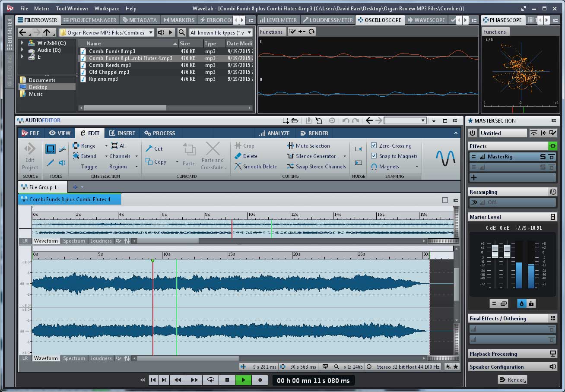Open the Speaker Configuration speaker icon
This screenshot has height=392, width=565.
pyautogui.click(x=552, y=367)
